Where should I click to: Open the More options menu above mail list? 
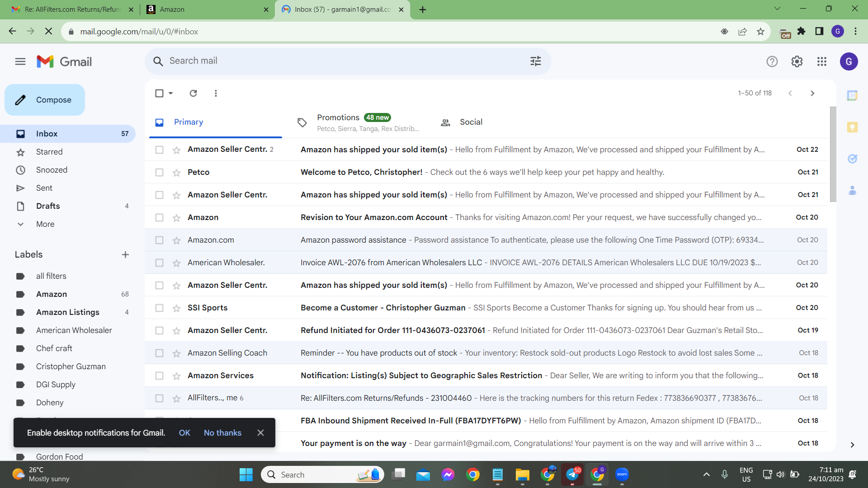pyautogui.click(x=216, y=93)
